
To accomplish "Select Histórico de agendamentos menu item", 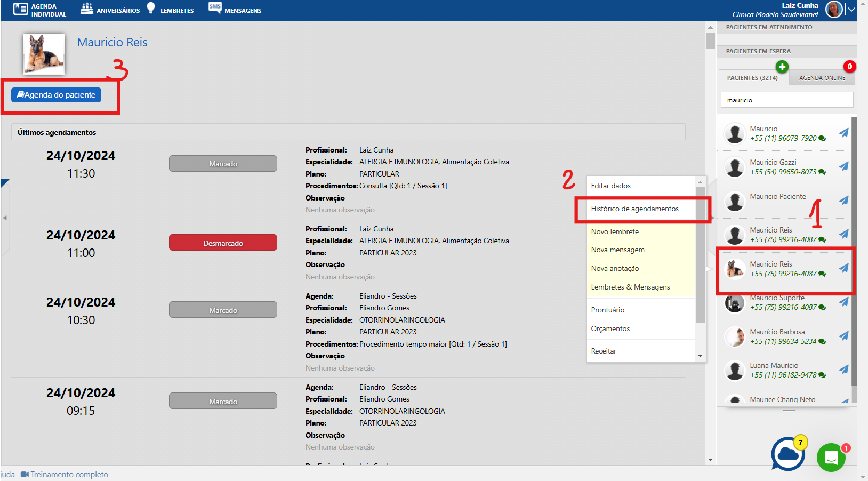I will coord(634,209).
